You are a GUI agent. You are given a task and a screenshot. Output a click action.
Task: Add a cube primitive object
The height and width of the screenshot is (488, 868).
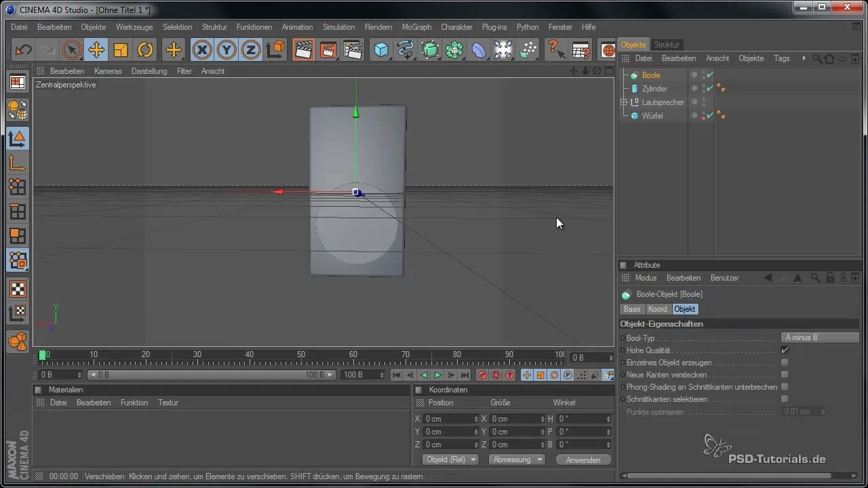(x=382, y=50)
